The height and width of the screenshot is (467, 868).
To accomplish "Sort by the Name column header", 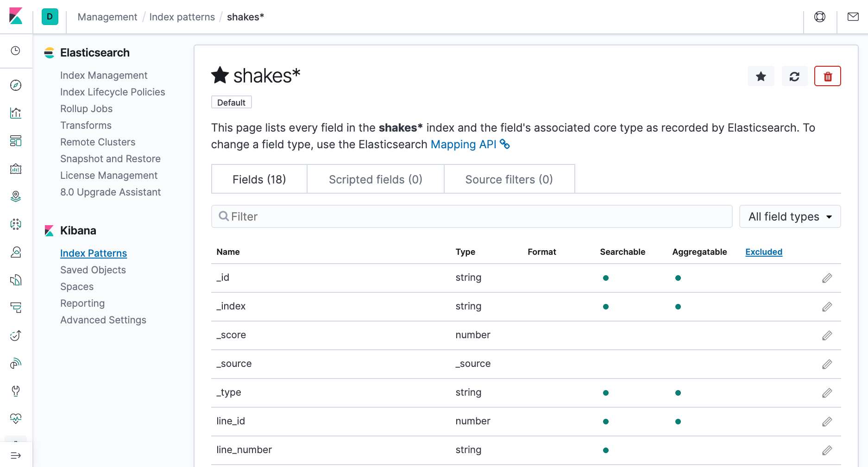I will click(x=228, y=252).
